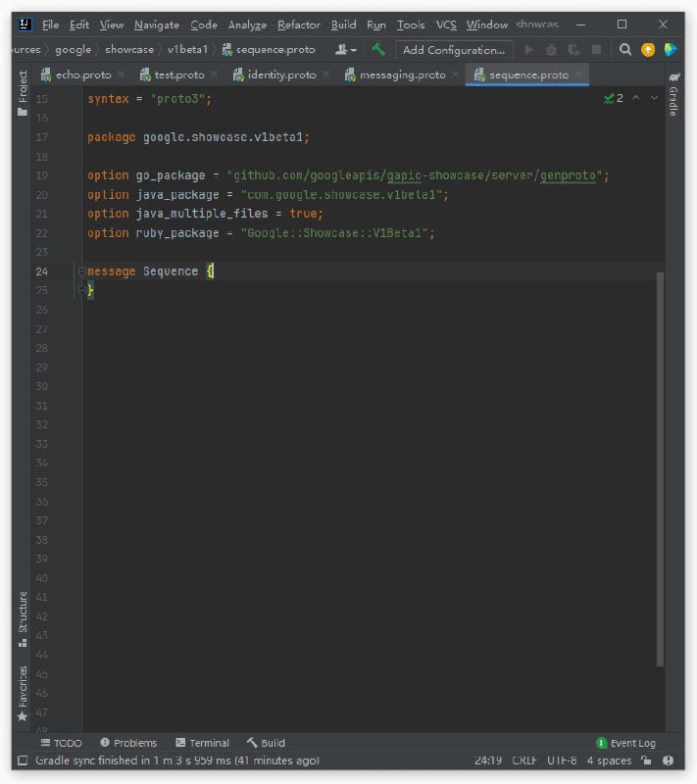Click the google breadcrumb segment
Image resolution: width=697 pixels, height=784 pixels.
pos(73,50)
